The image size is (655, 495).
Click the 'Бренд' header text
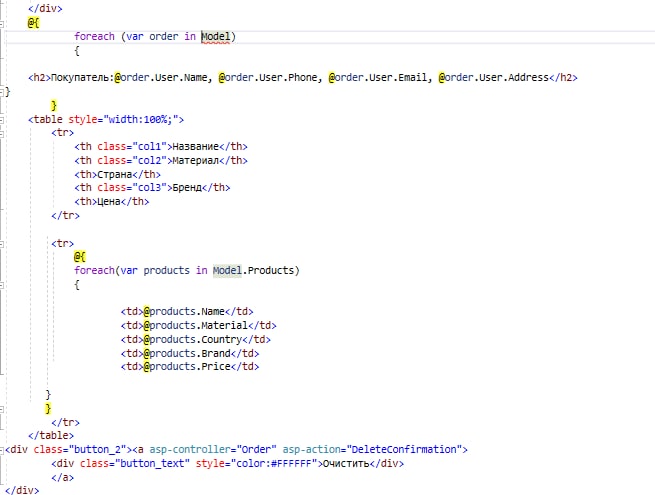(187, 188)
